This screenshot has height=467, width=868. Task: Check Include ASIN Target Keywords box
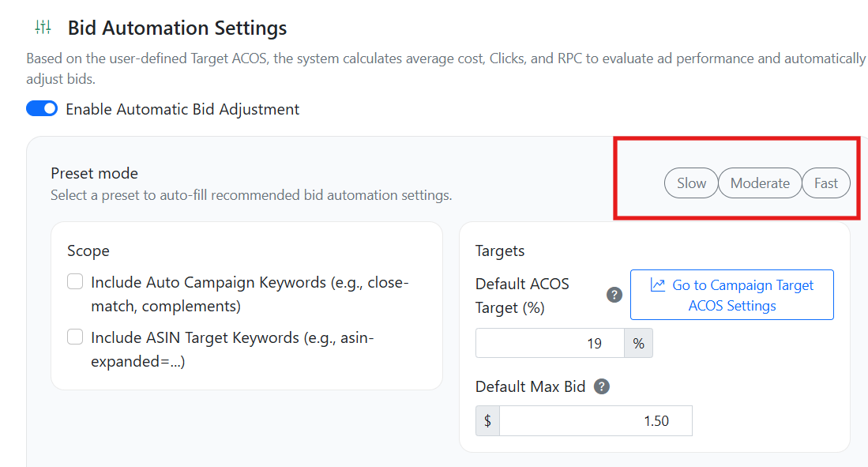pyautogui.click(x=75, y=337)
